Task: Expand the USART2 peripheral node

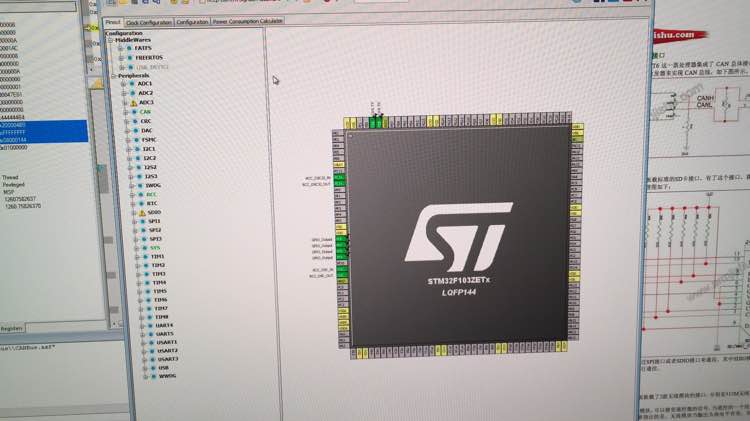Action: pyautogui.click(x=144, y=351)
